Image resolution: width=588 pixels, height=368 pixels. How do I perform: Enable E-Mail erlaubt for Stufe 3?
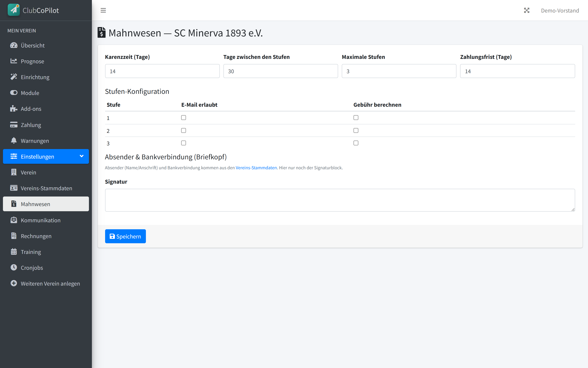coord(183,143)
